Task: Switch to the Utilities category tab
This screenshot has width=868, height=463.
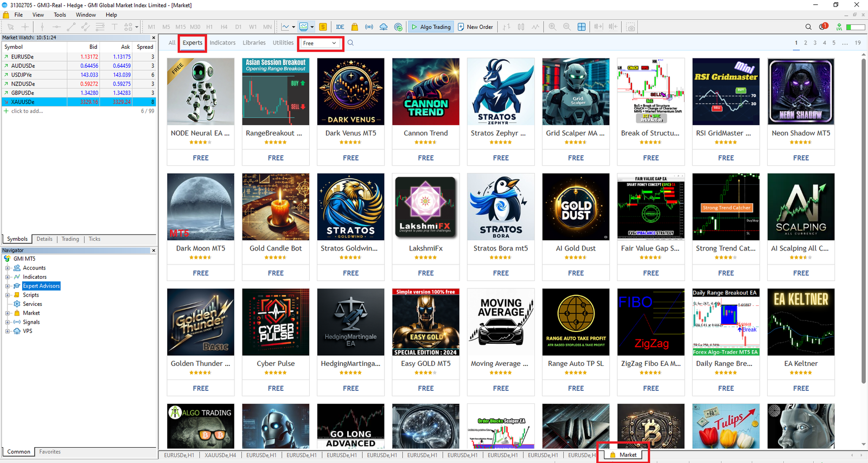Action: point(283,43)
